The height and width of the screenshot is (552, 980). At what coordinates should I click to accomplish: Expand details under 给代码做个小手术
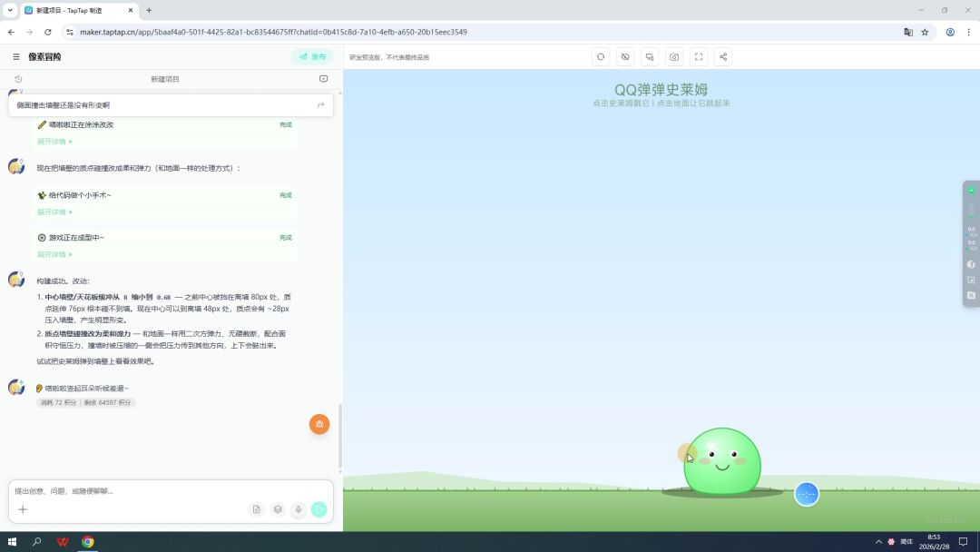[54, 212]
